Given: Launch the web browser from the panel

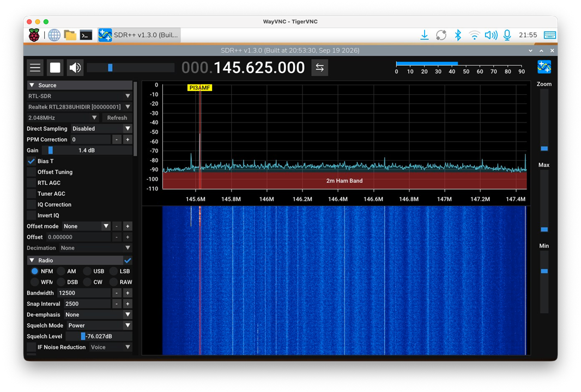Looking at the screenshot, I should point(54,35).
